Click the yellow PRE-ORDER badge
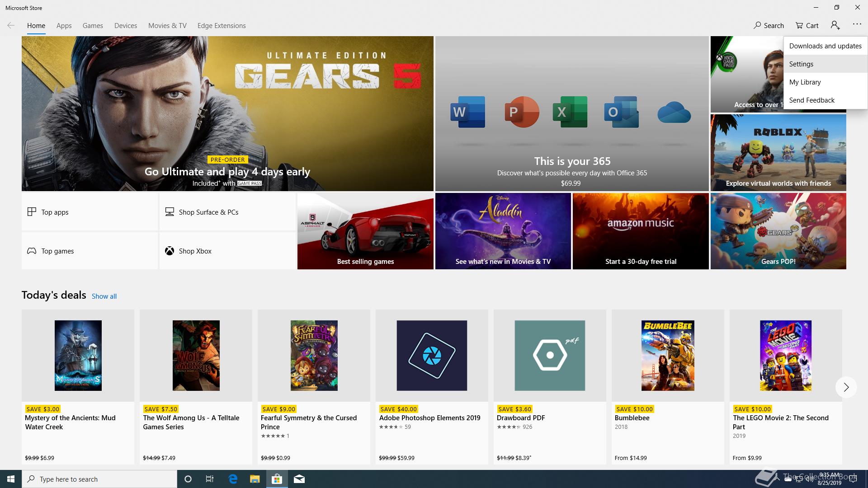Viewport: 868px width, 488px height. (227, 160)
